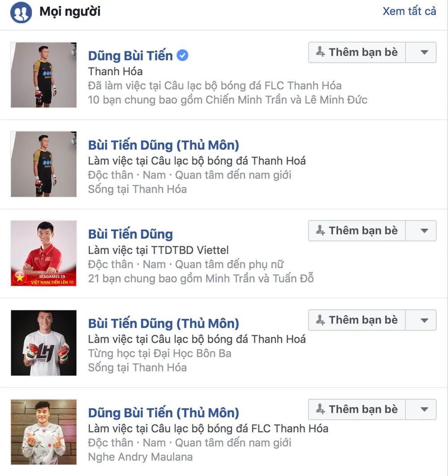Open the verified Dũng Bùi Tiến profile name
This screenshot has height=476, width=448.
point(130,56)
